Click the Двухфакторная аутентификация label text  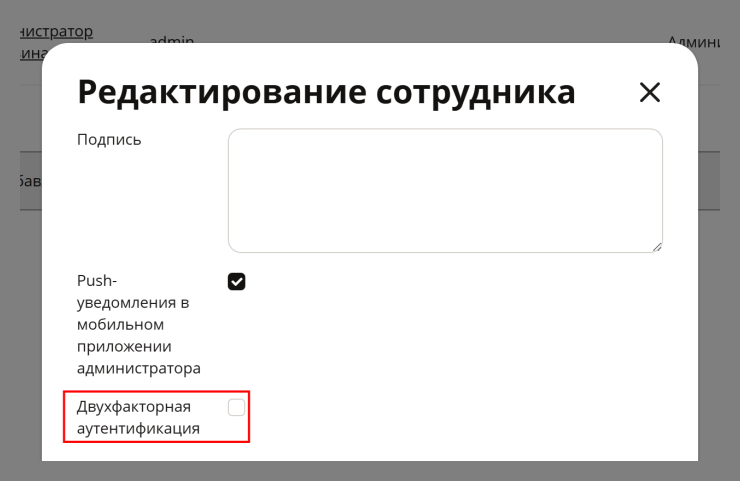pyautogui.click(x=138, y=417)
